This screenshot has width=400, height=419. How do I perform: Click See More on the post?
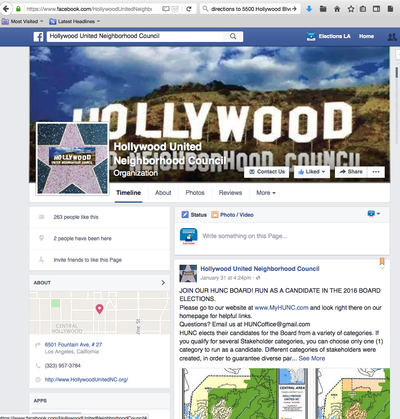[x=312, y=358]
